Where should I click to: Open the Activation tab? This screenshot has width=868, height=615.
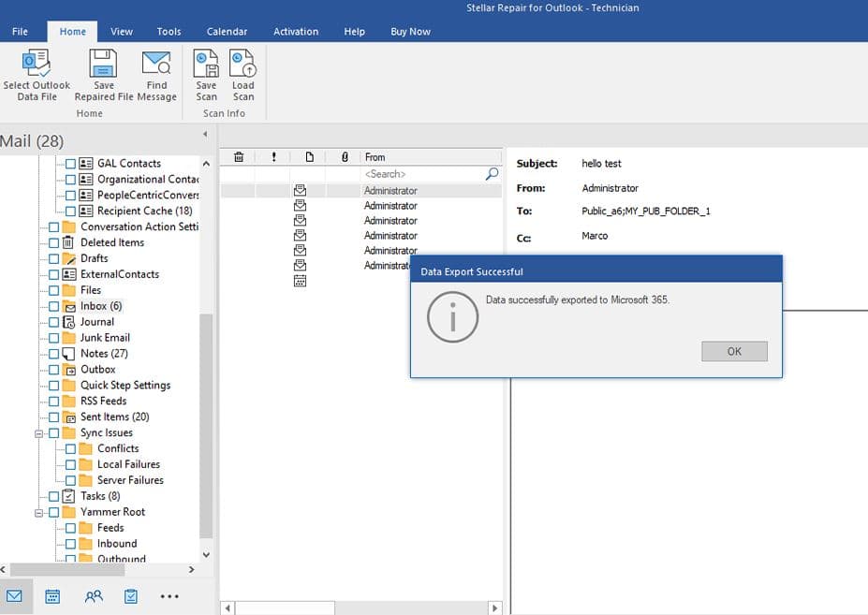pyautogui.click(x=296, y=32)
